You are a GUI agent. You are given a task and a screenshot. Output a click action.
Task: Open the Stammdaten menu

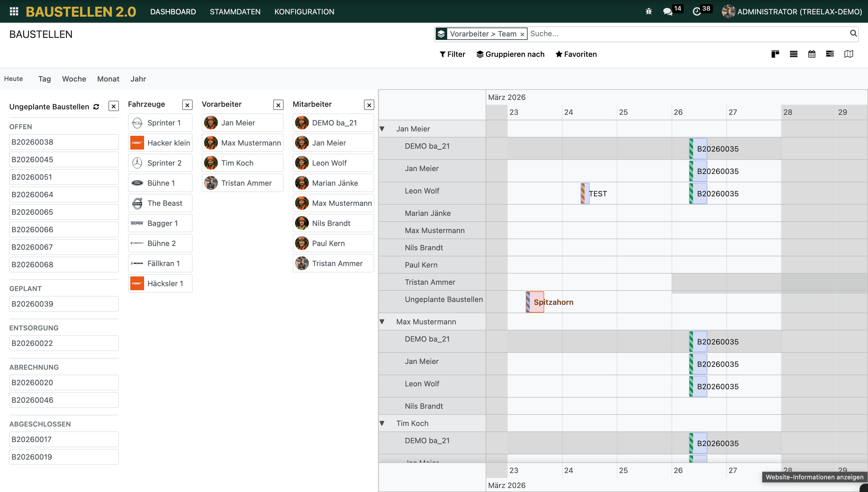235,11
